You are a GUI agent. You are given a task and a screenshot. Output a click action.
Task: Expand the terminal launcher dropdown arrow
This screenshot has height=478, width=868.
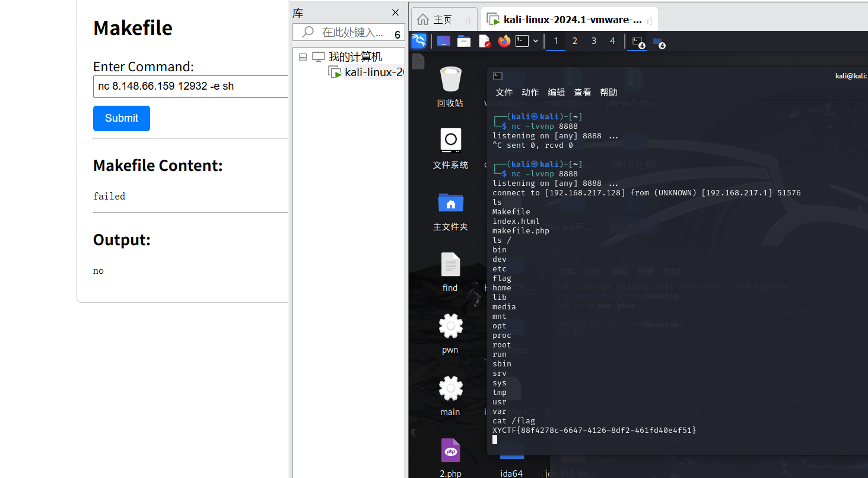[536, 41]
